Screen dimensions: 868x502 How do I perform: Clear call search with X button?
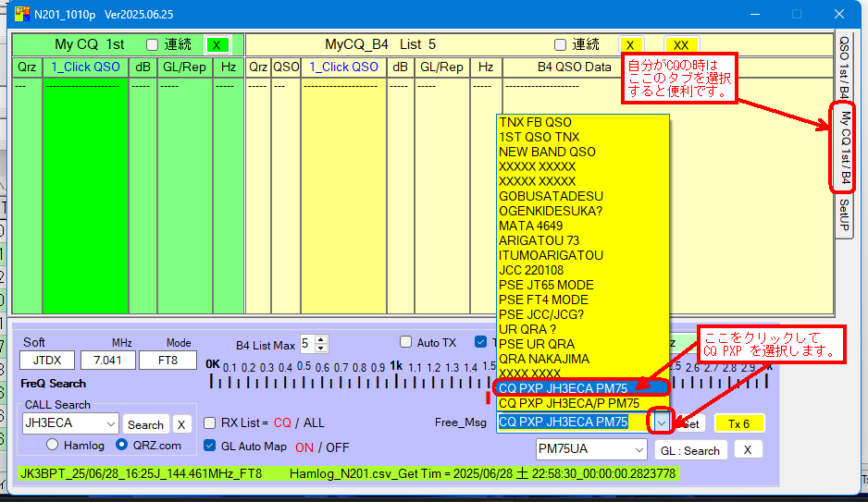(181, 424)
